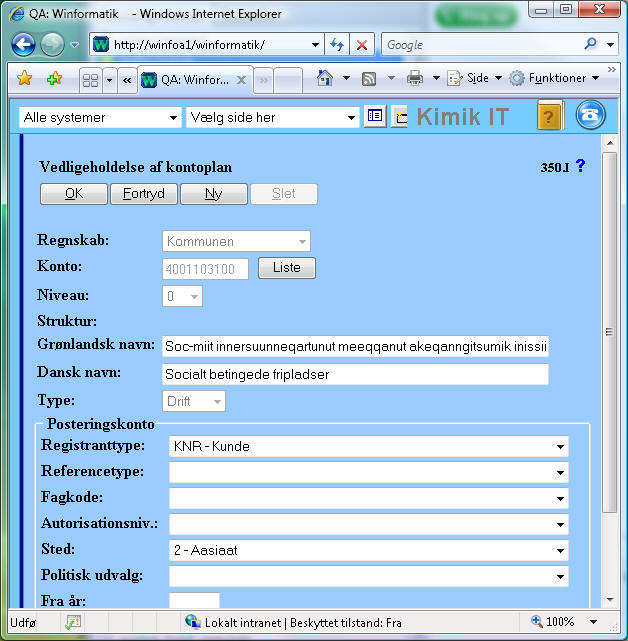Viewport: 628px width, 641px height.
Task: Open the tab list dropdown arrow
Action: coord(109,80)
